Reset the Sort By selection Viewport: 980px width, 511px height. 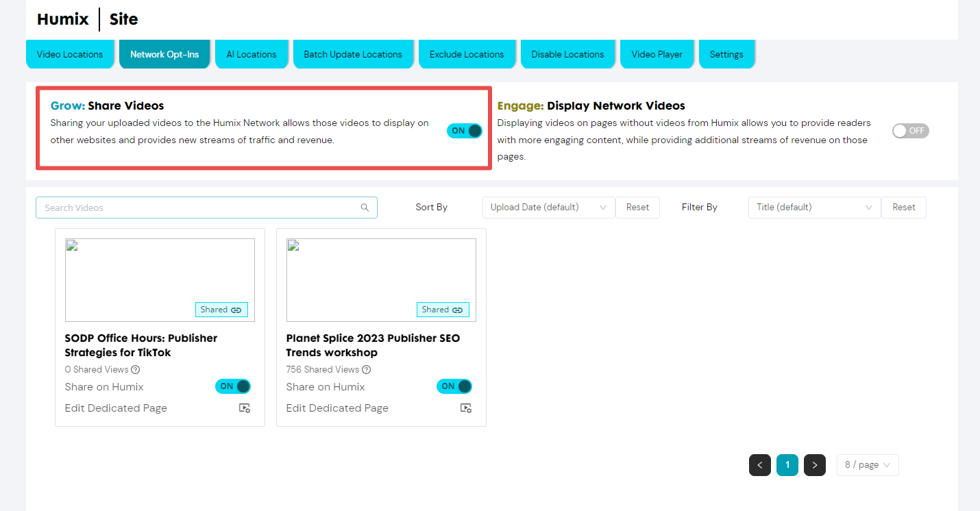[637, 208]
